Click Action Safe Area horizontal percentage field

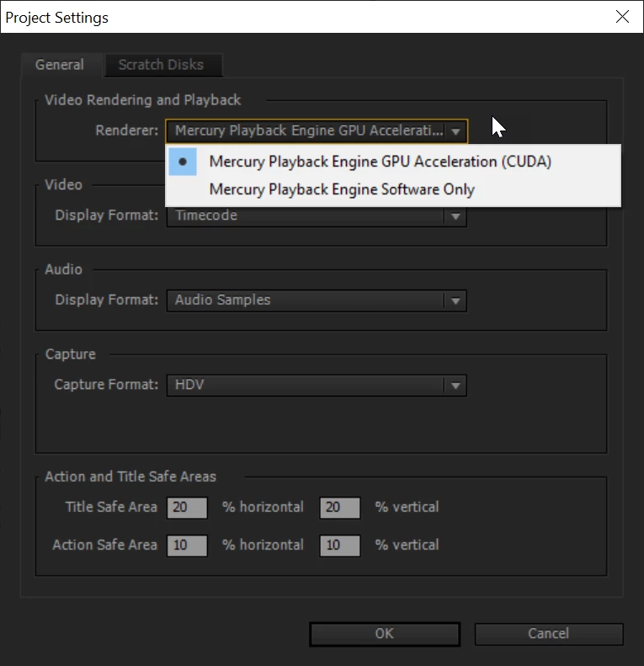click(187, 546)
